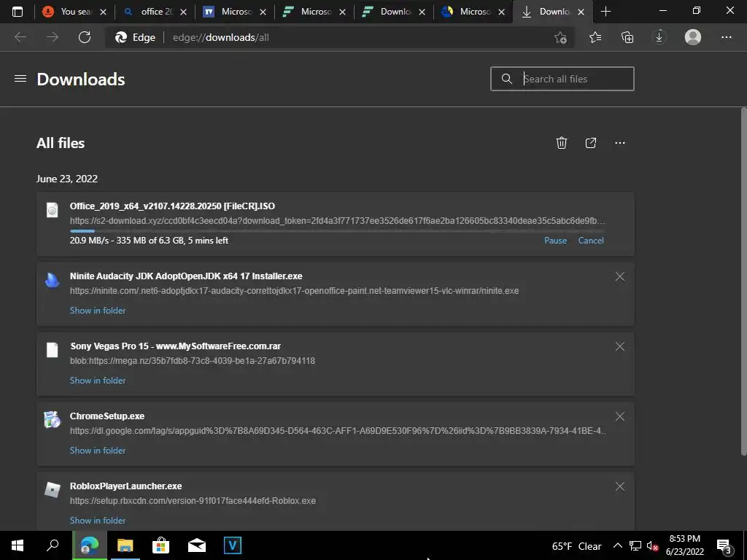
Task: Open the notification center icon
Action: pos(724,545)
